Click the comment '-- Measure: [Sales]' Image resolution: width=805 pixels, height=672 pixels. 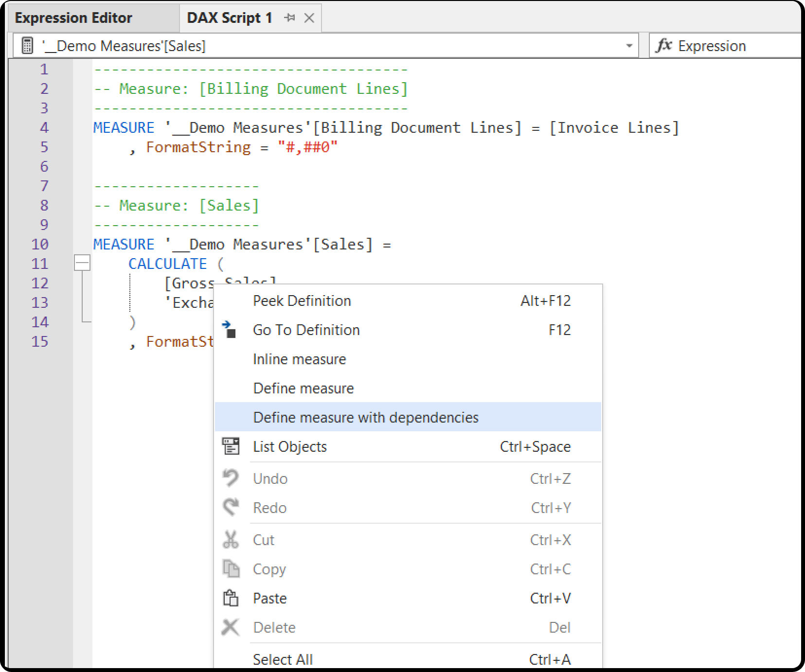(x=176, y=205)
